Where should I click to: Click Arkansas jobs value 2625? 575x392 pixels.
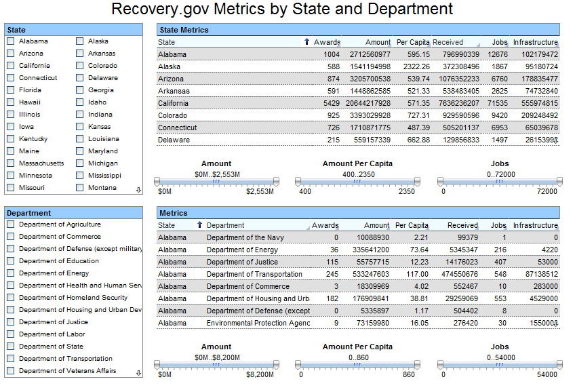(500, 91)
